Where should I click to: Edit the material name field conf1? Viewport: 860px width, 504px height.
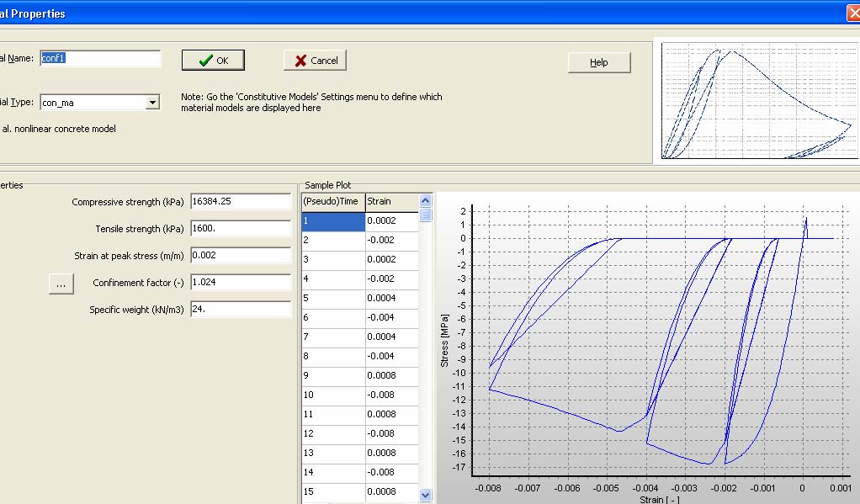point(100,58)
